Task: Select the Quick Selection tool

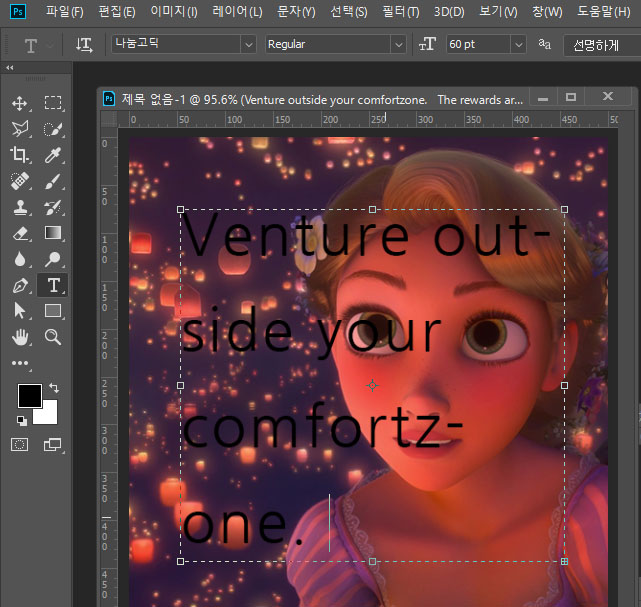Action: [x=53, y=129]
